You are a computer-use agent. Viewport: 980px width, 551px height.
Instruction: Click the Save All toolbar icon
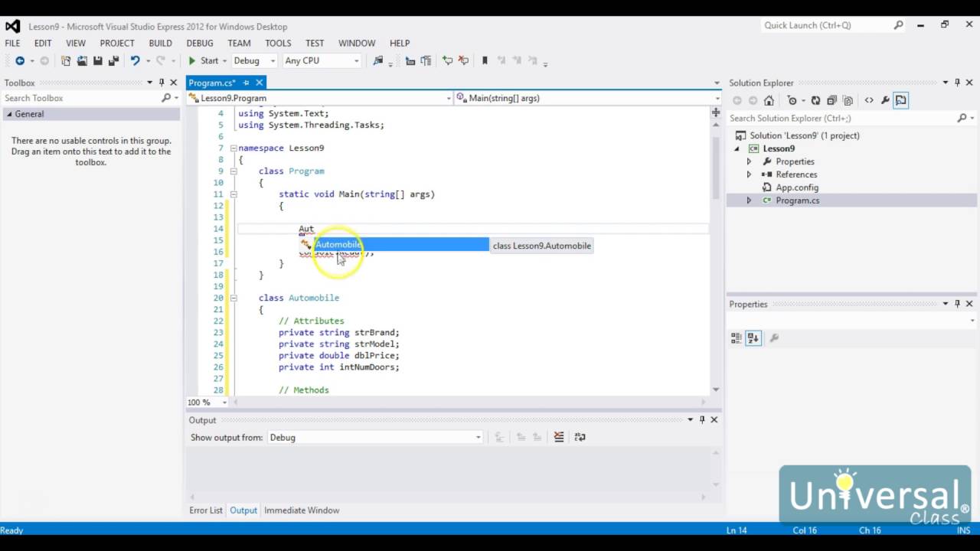pyautogui.click(x=113, y=60)
